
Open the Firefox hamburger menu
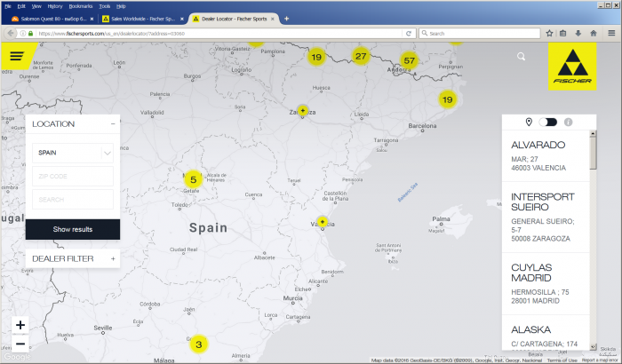(x=611, y=34)
